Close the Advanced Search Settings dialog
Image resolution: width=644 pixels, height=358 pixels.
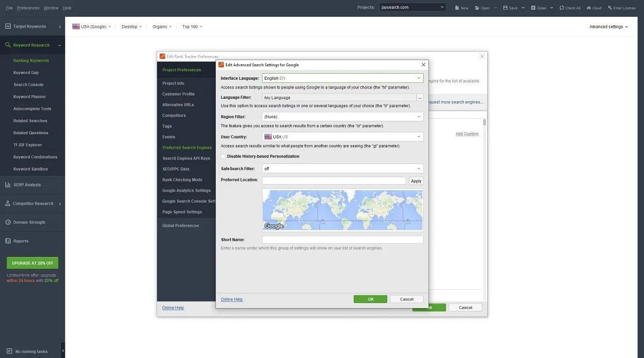click(x=423, y=65)
